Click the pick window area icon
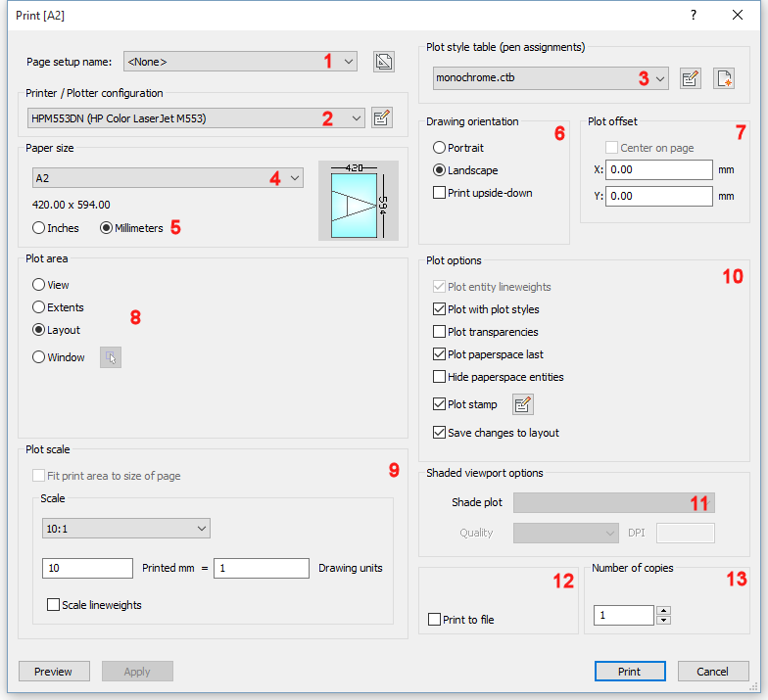The width and height of the screenshot is (768, 700). click(x=111, y=358)
